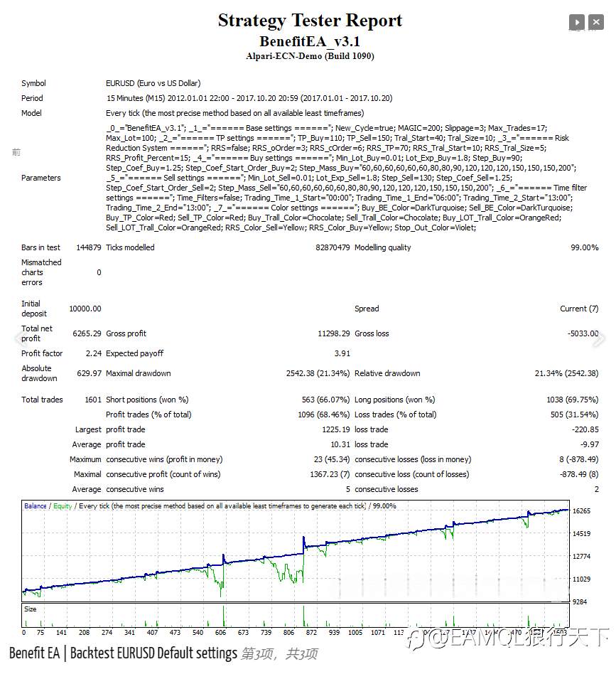Click the image caption 'Benefit EA | Backtest EURUSD Default settings'
The image size is (616, 674).
point(123,653)
